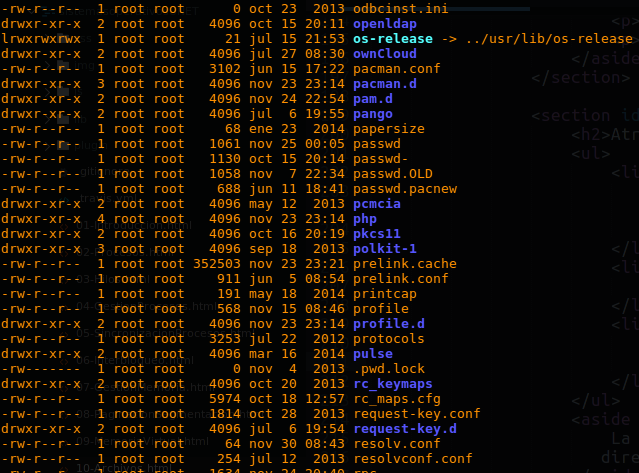Click the pacman.conf file name

[397, 69]
